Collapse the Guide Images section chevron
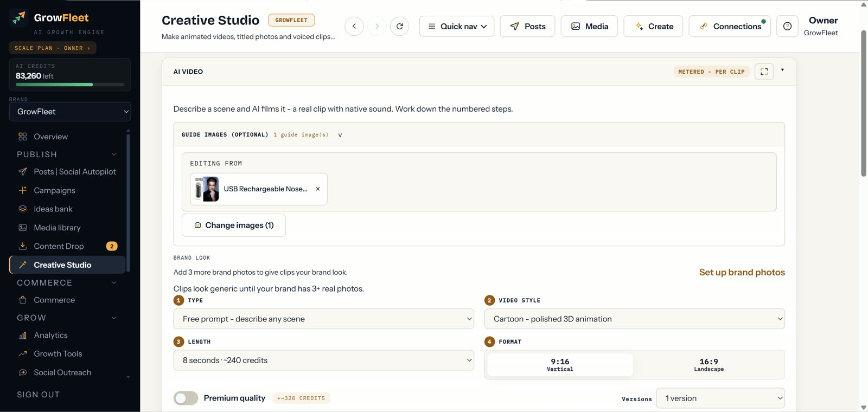The image size is (868, 412). [x=340, y=135]
